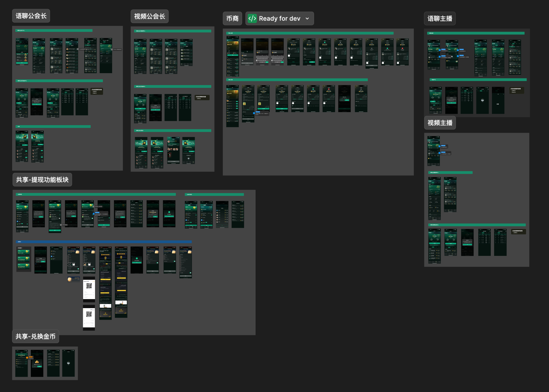This screenshot has width=549, height=392.
Task: Select the Deposit USDT QR code frame
Action: 89,289
